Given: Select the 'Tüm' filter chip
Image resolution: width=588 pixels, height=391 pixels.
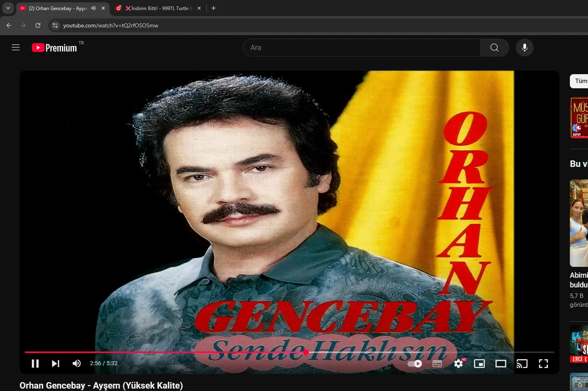Looking at the screenshot, I should point(579,81).
